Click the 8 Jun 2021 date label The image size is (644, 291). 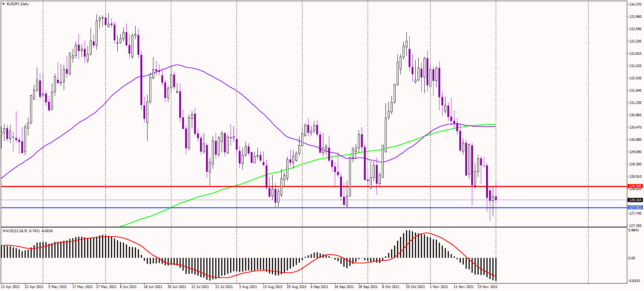point(128,287)
